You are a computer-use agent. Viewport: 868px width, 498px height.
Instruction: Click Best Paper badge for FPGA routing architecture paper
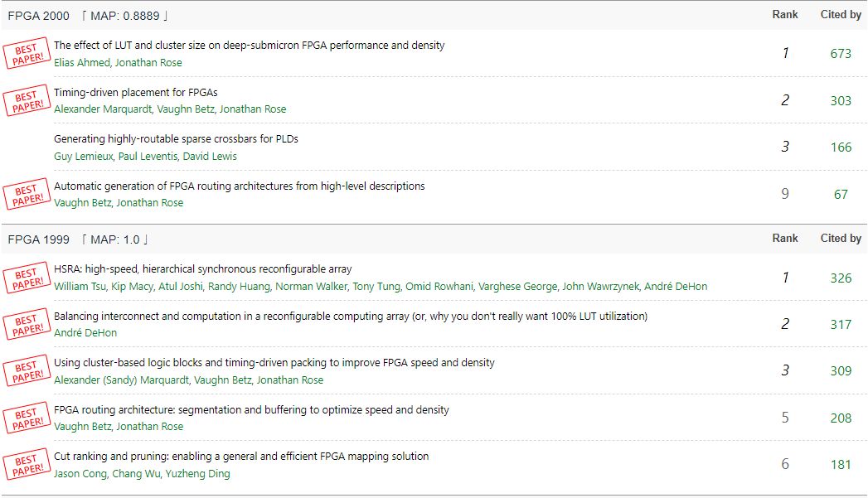pos(26,418)
